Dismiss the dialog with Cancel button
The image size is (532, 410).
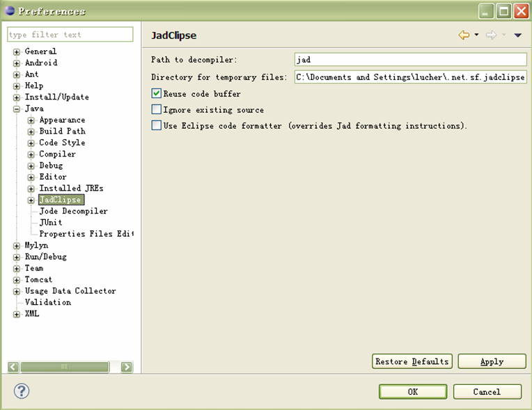click(487, 392)
